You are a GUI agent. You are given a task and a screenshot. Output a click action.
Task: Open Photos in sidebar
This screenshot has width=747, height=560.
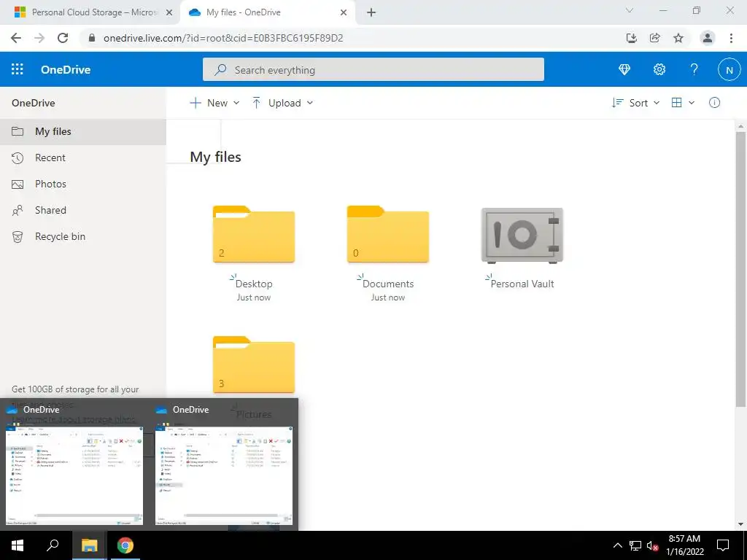(83, 184)
